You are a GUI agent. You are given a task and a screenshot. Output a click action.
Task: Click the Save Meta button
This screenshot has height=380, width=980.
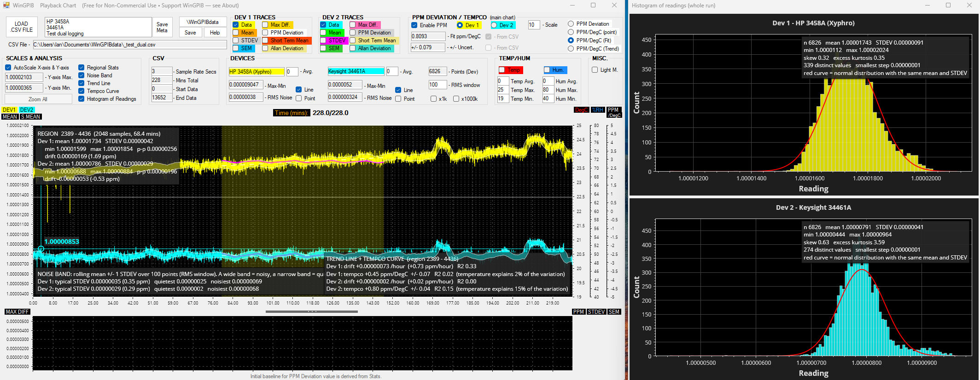pos(162,27)
